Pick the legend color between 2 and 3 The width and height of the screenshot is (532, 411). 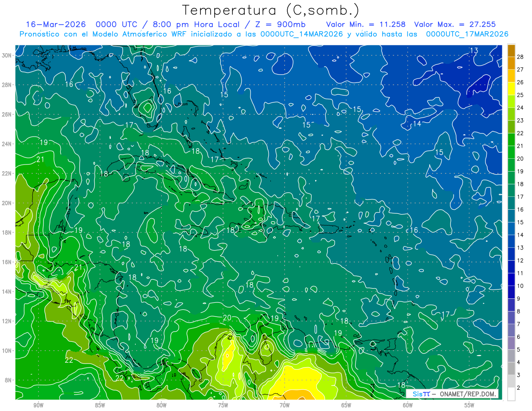pyautogui.click(x=511, y=381)
